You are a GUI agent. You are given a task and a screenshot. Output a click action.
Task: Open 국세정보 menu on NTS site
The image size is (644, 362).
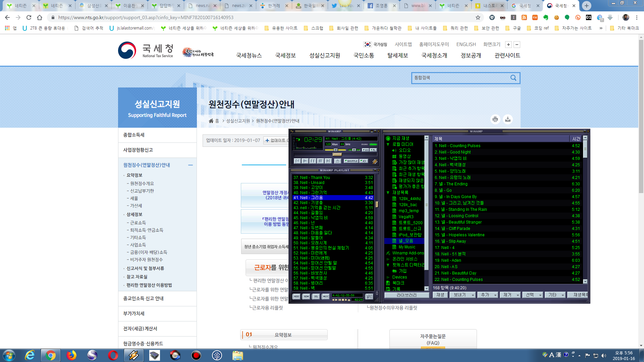tap(285, 56)
